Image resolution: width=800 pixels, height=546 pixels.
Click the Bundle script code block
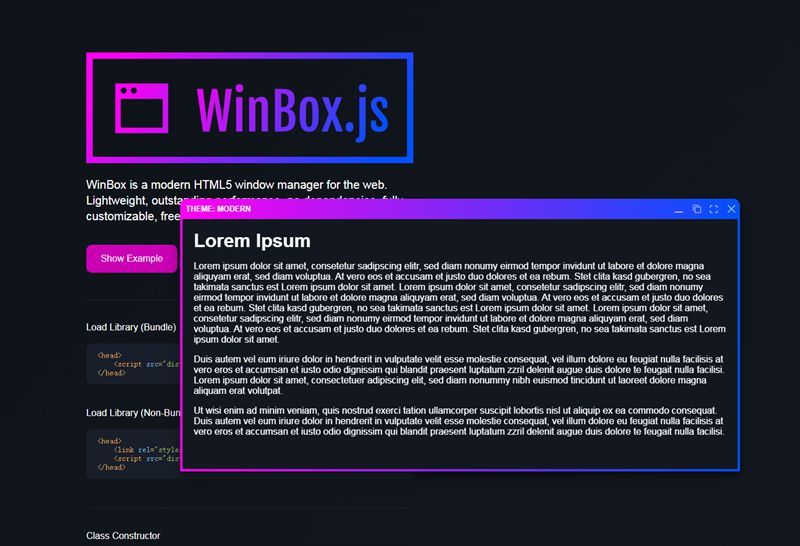tap(132, 364)
